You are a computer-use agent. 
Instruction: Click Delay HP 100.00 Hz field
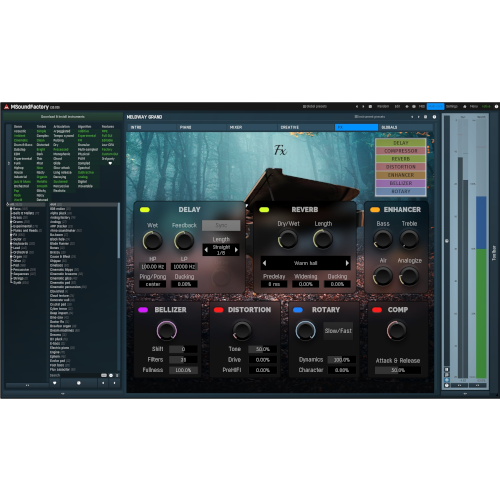tap(152, 267)
